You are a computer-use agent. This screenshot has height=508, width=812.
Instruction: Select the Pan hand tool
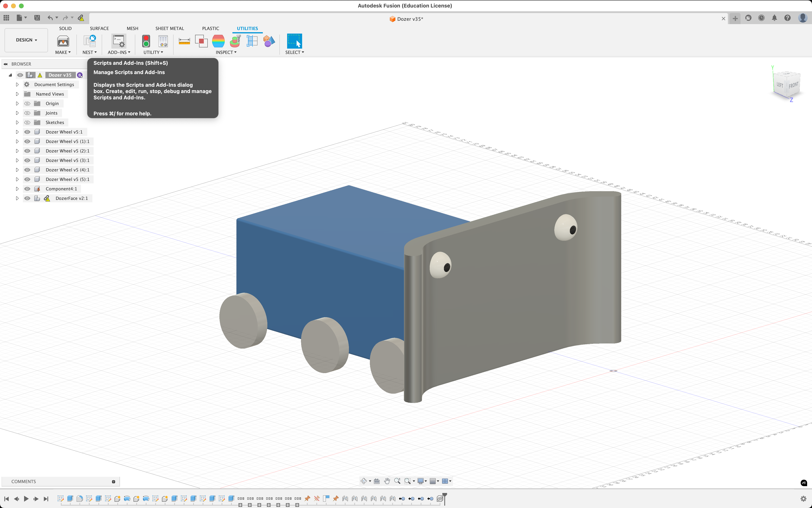point(387,481)
